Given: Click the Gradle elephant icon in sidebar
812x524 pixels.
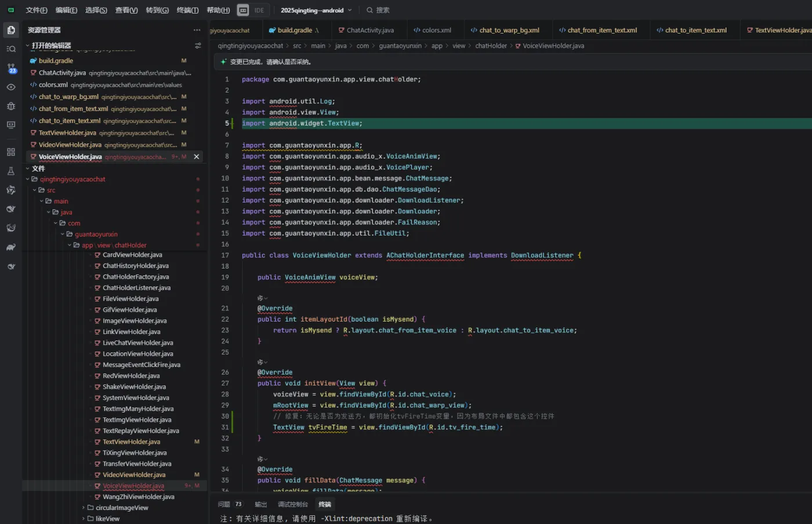Looking at the screenshot, I should pyautogui.click(x=11, y=247).
